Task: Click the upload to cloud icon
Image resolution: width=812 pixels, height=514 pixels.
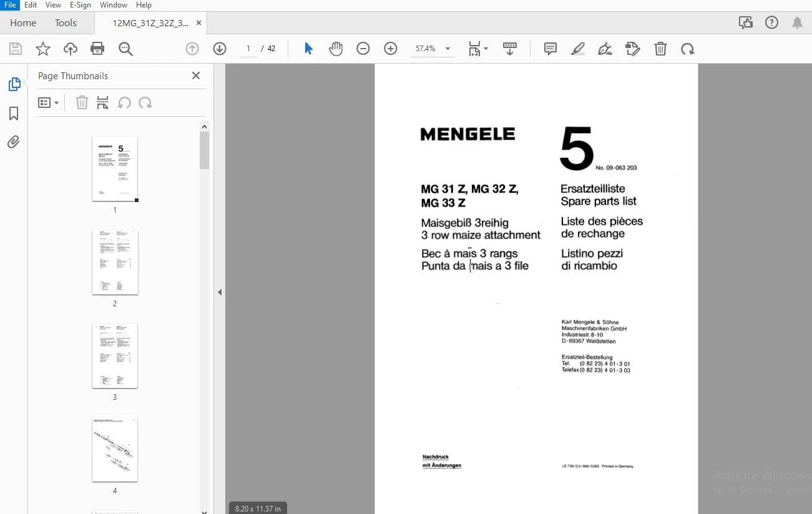Action: point(71,49)
